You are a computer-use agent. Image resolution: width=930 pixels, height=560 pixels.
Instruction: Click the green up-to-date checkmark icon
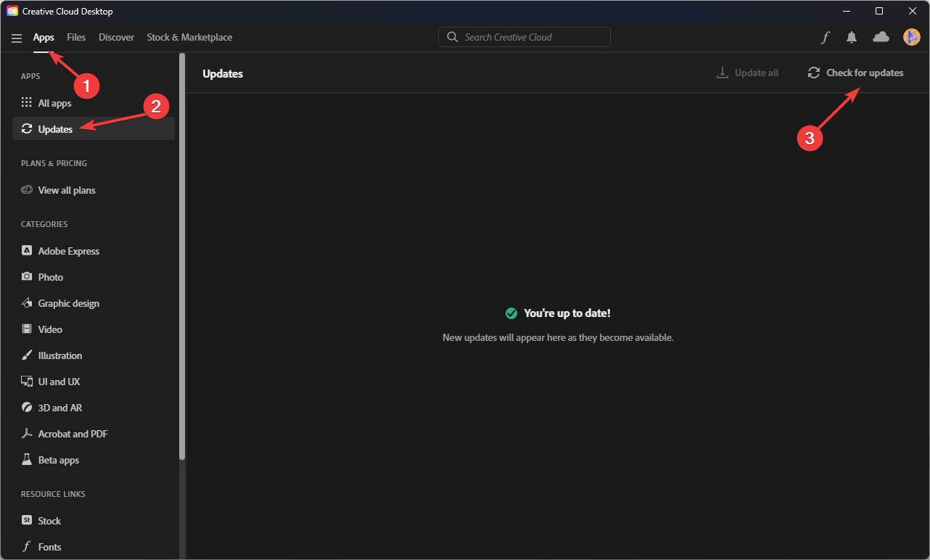(x=511, y=313)
